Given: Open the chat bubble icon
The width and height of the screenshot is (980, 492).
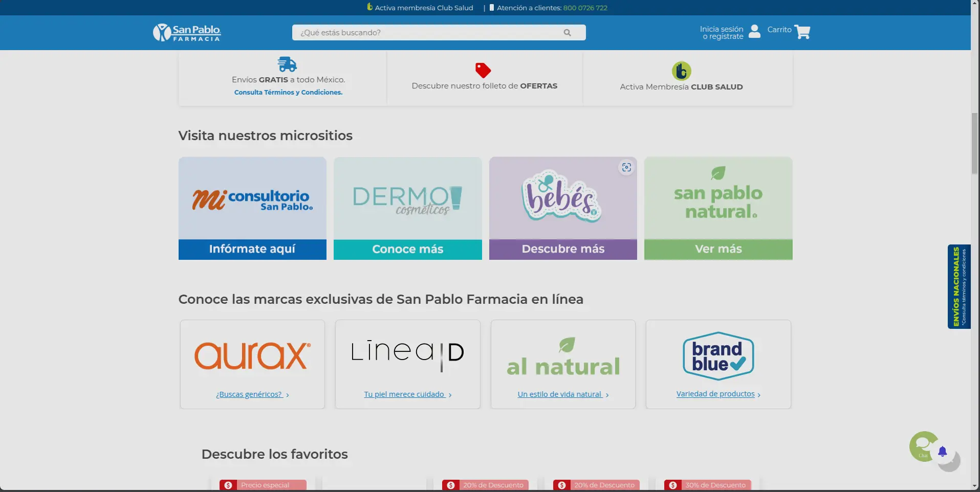Looking at the screenshot, I should click(924, 446).
